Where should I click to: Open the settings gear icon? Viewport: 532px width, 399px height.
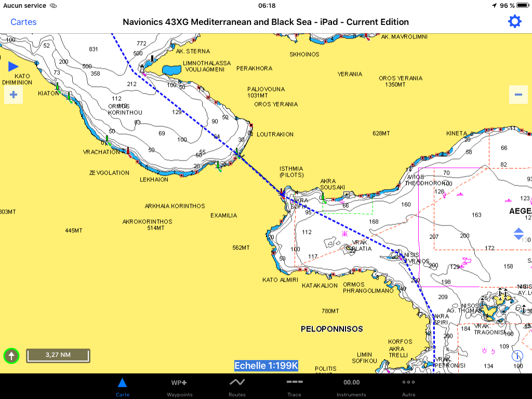tap(514, 22)
